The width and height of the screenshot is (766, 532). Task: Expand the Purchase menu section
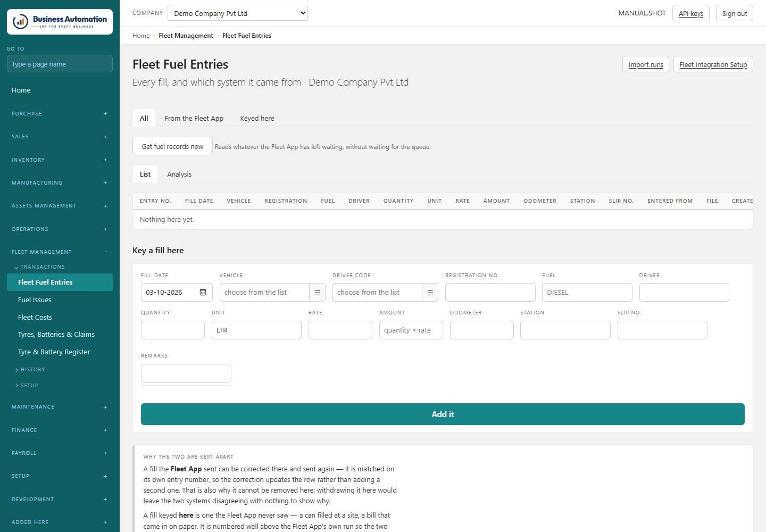click(x=60, y=114)
